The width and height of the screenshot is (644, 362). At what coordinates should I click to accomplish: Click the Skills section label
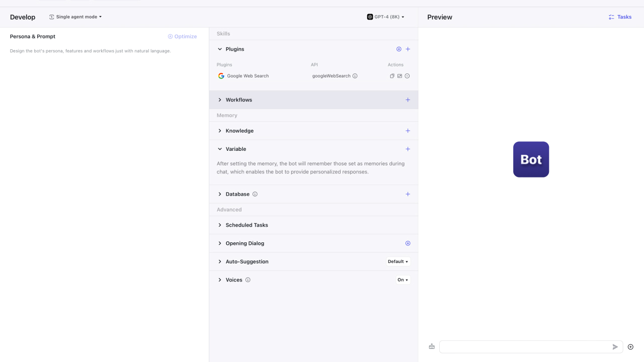223,34
